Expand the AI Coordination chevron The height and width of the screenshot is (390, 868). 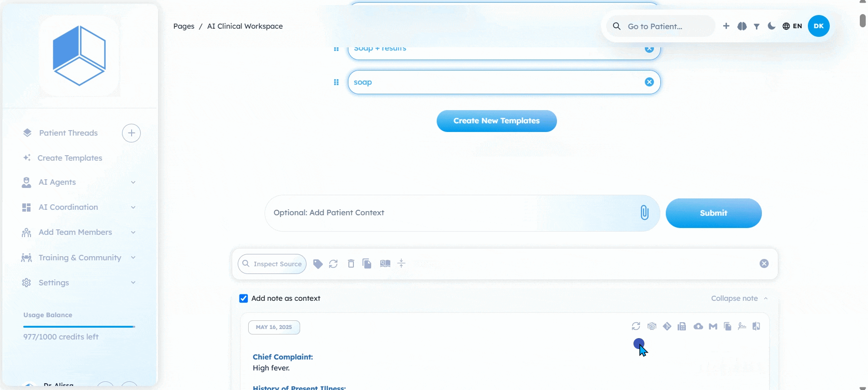point(133,208)
